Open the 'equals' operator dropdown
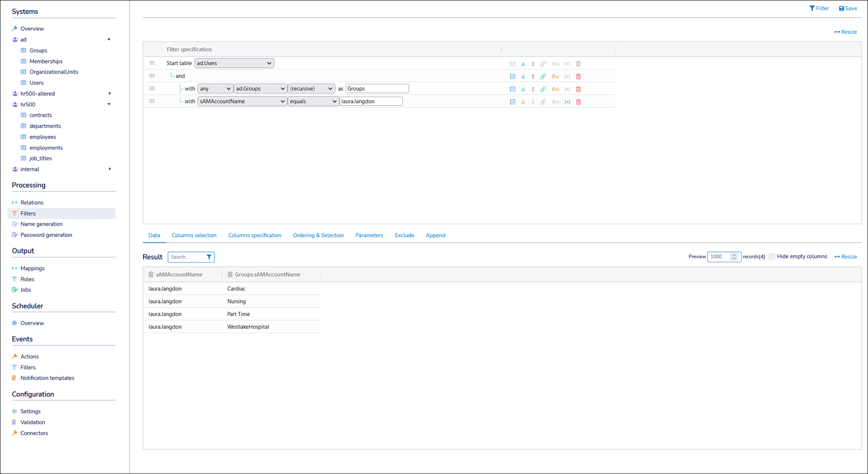 click(x=313, y=102)
